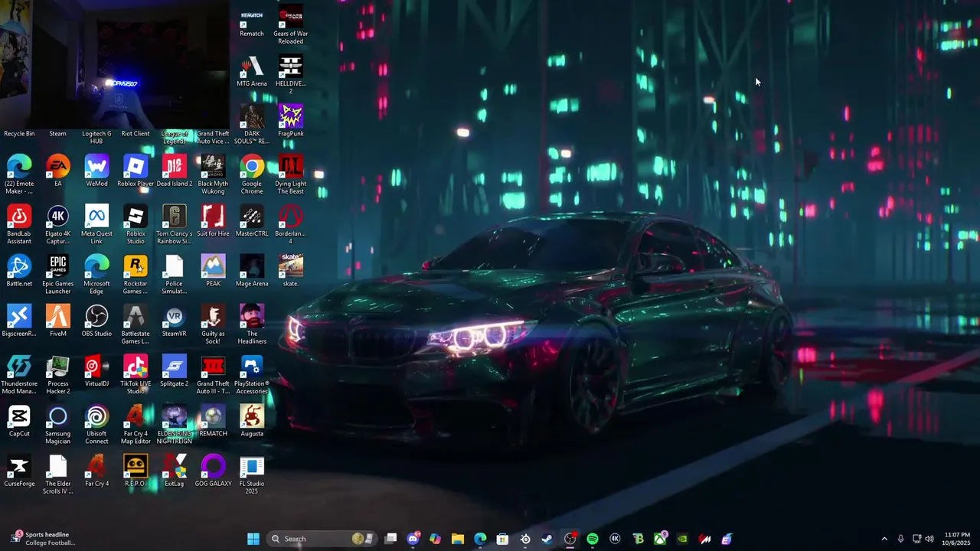
Task: Expand the system tray hidden icons chevron
Action: [x=884, y=539]
